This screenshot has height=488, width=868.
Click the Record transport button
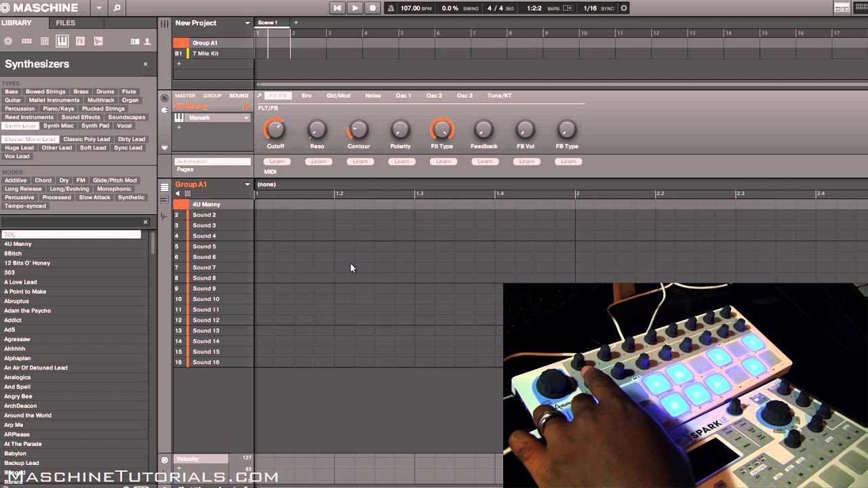coord(372,8)
